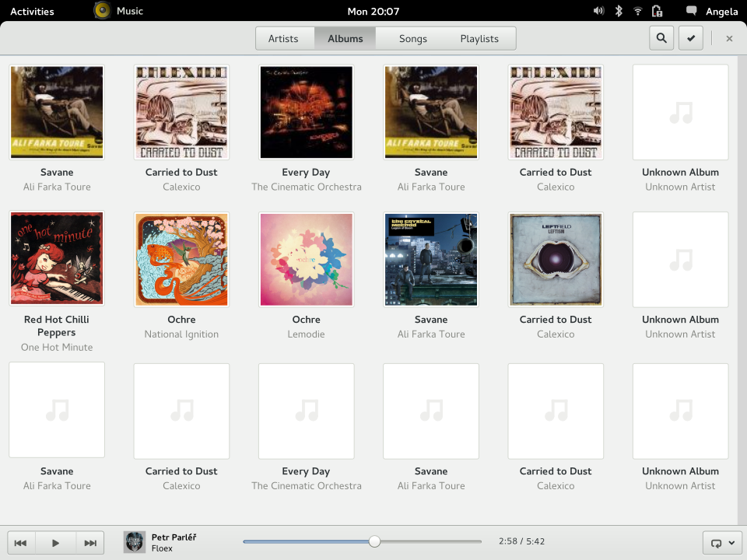Open the Every Day album with orange cover art
The image size is (747, 560).
(x=307, y=112)
